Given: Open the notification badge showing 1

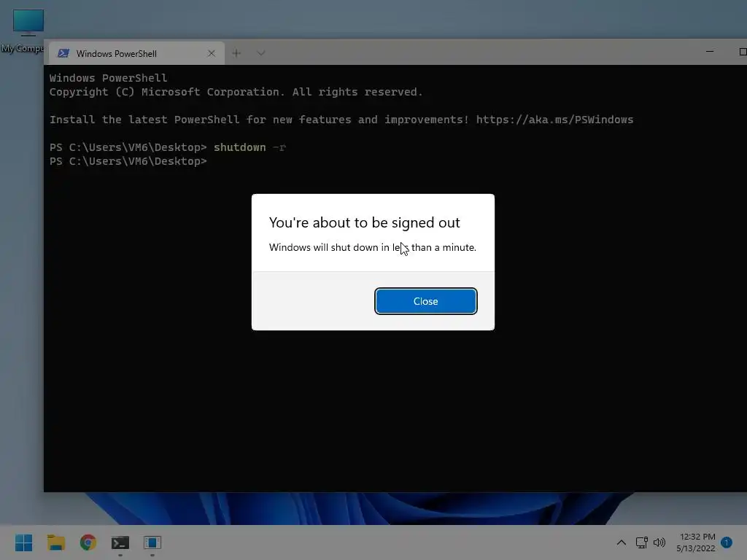Looking at the screenshot, I should [727, 542].
